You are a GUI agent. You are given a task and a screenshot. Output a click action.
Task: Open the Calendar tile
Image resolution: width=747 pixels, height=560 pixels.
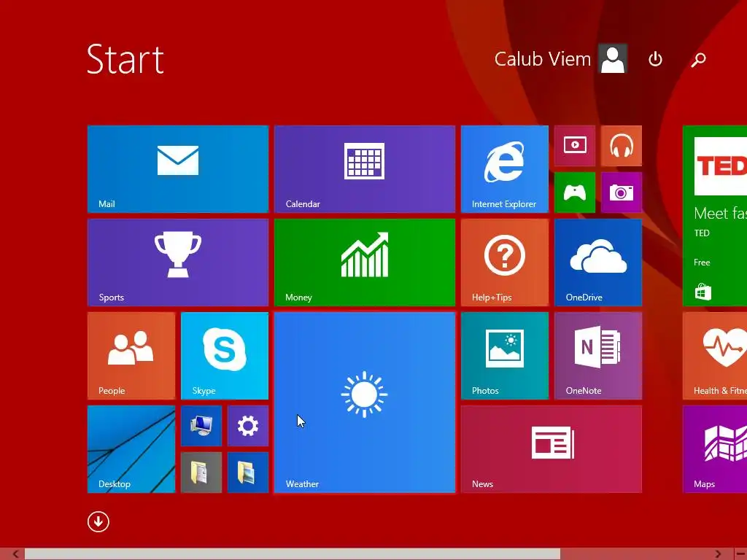[365, 168]
